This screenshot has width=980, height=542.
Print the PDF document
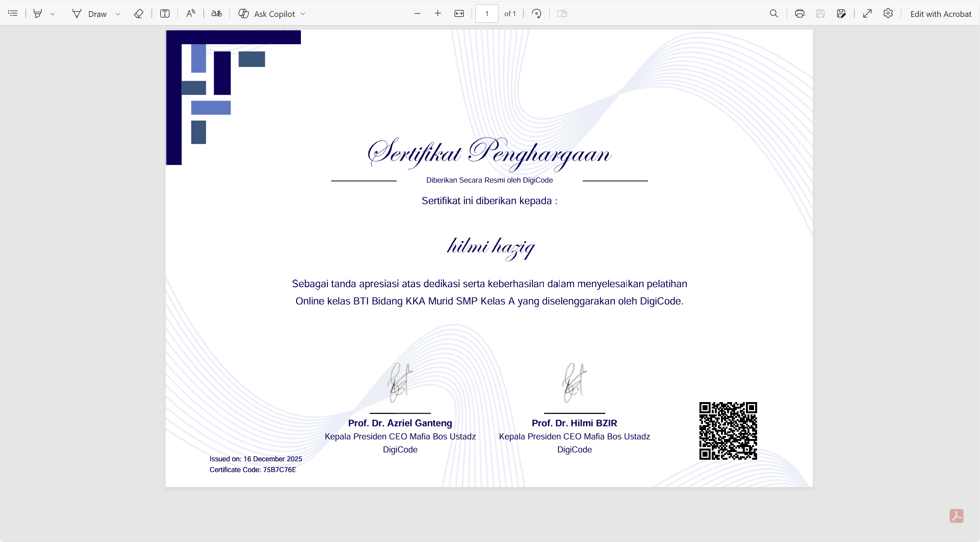(x=799, y=13)
